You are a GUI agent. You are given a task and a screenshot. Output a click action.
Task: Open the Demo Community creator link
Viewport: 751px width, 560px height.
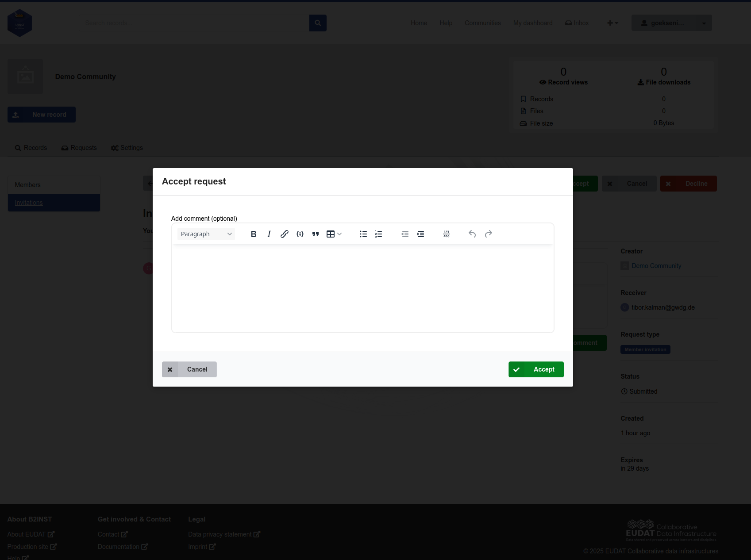pyautogui.click(x=656, y=266)
